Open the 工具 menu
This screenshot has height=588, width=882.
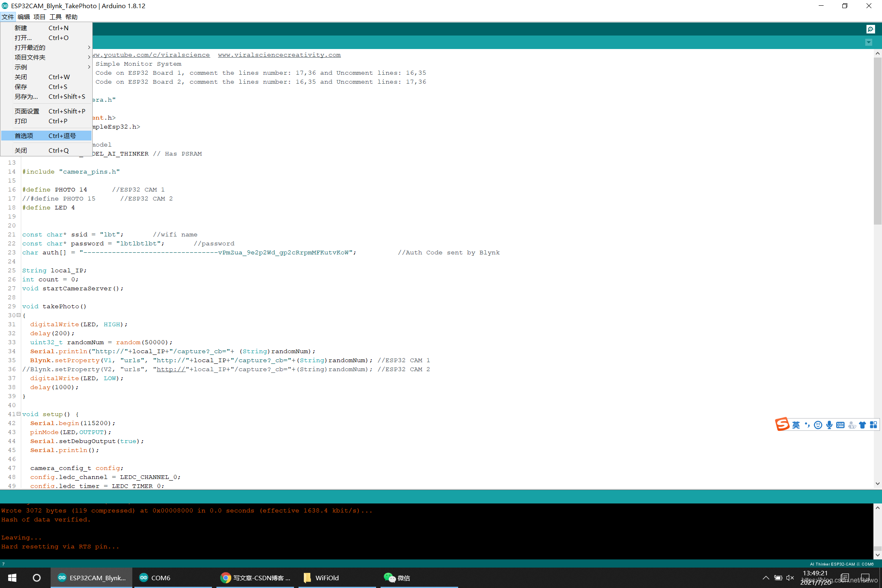click(56, 17)
